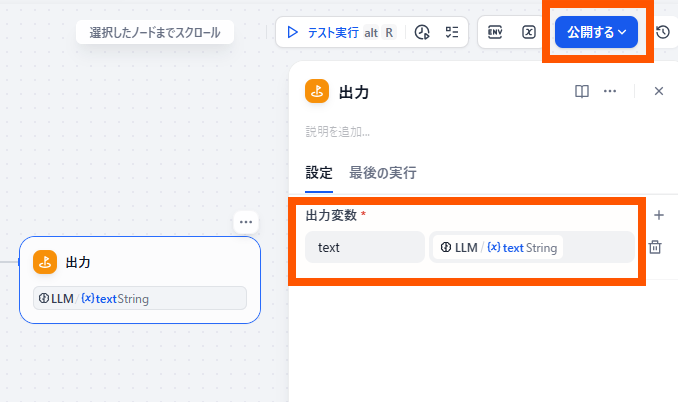Click the text variable name field

pos(365,247)
